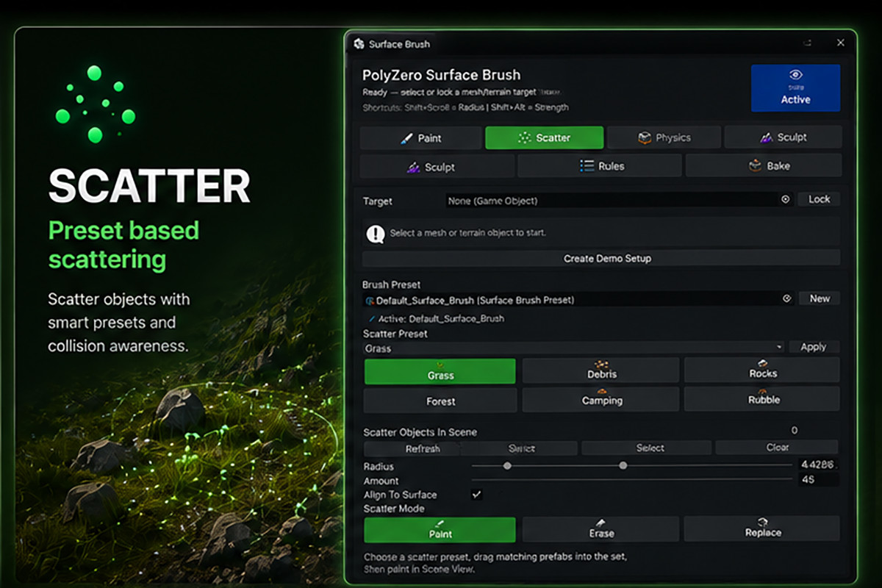Expand the Scatter Preset Grass dropdown

click(x=574, y=348)
